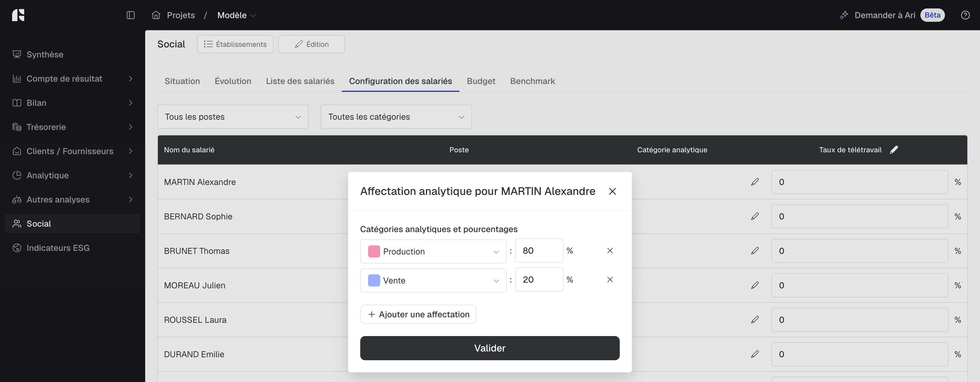Edit analytic category for MOREAU Julien via pencil

[755, 286]
